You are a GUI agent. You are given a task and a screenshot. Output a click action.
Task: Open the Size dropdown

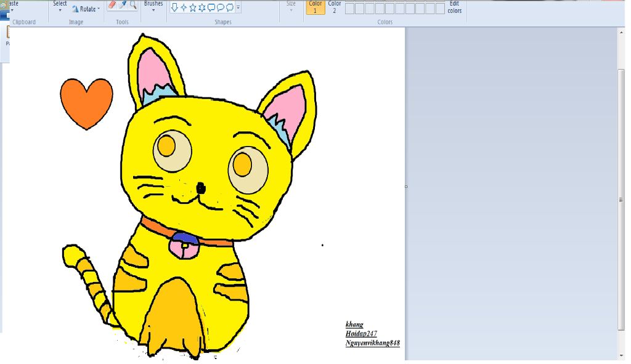coord(291,6)
